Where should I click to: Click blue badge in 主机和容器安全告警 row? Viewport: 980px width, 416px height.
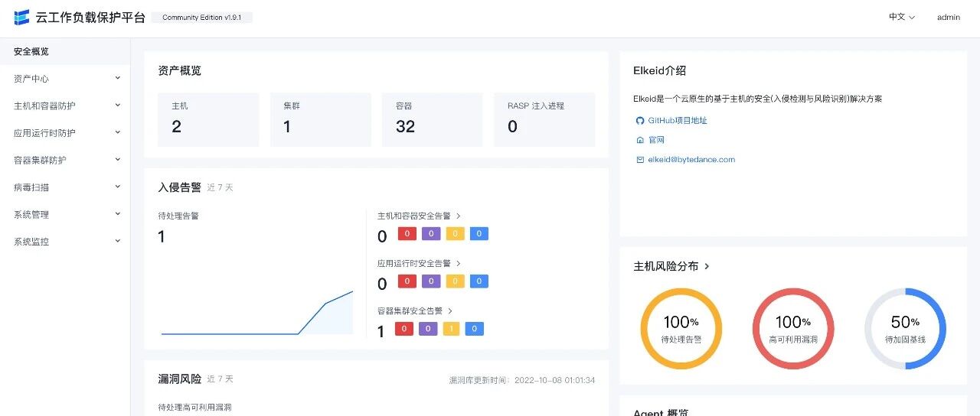coord(479,234)
